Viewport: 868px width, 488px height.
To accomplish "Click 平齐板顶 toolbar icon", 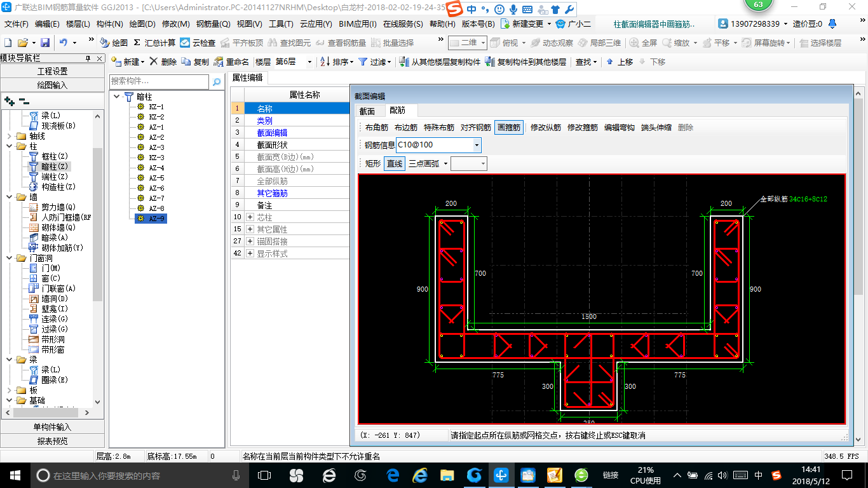I will (241, 43).
